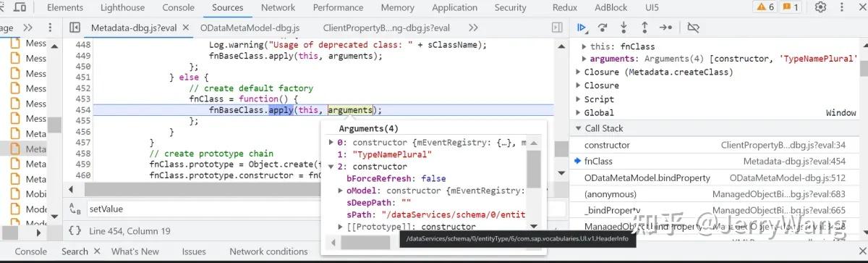
Task: Open the Application tab
Action: pos(454,7)
